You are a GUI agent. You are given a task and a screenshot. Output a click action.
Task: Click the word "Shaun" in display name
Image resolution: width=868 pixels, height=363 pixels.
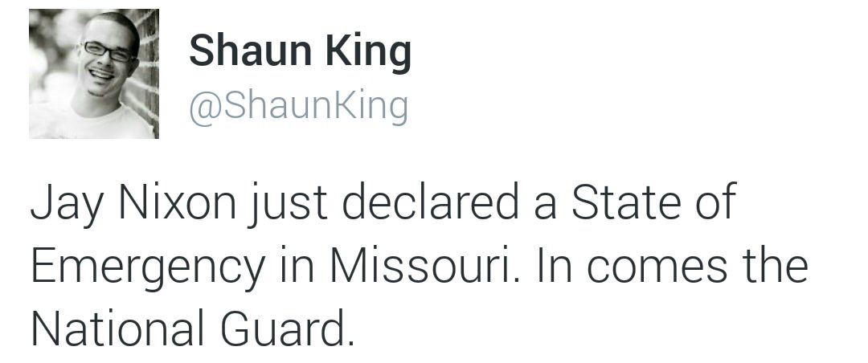[x=249, y=52]
